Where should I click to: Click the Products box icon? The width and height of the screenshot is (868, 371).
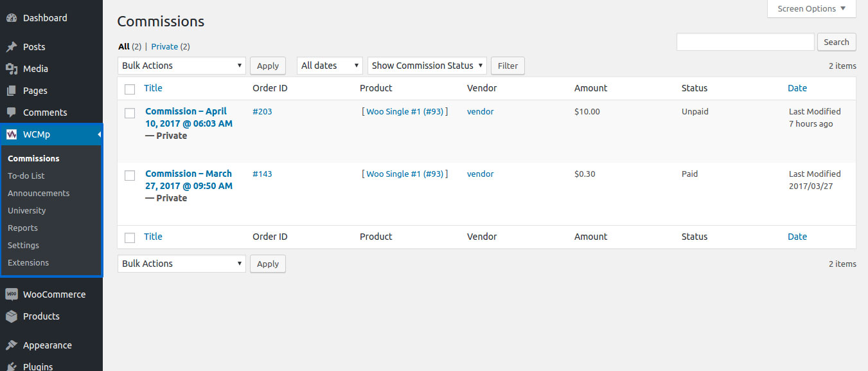click(11, 316)
